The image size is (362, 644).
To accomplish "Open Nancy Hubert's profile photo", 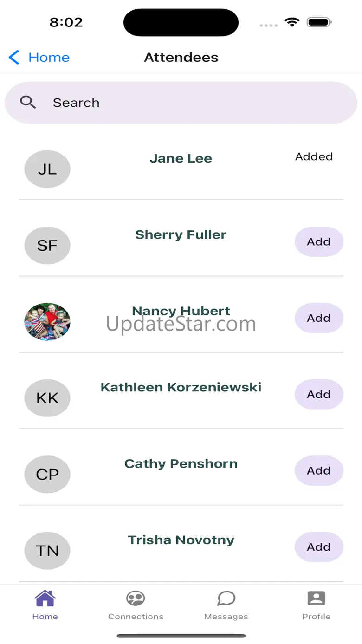I will [47, 322].
